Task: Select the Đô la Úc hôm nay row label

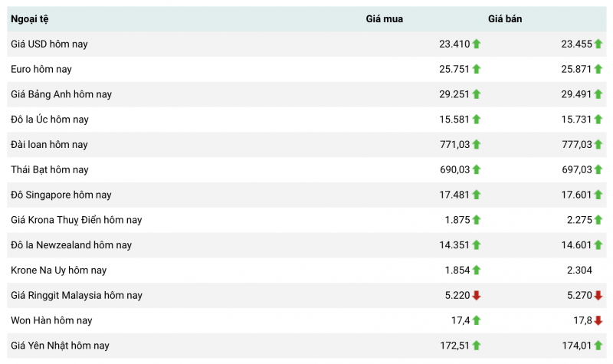Action: [x=50, y=120]
